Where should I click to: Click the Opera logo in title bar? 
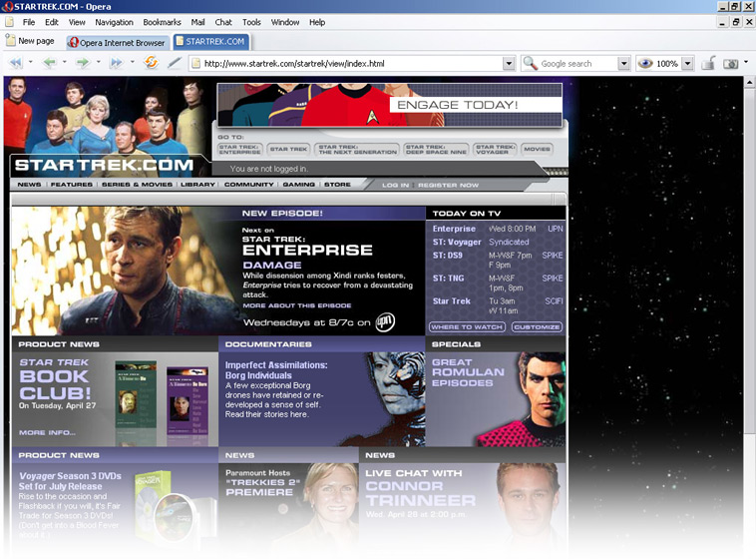point(8,6)
